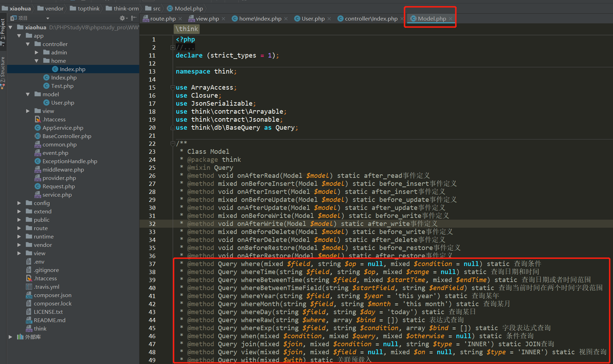Click the think file icon
Viewport: 613px width, 364px height.
pyautogui.click(x=29, y=328)
